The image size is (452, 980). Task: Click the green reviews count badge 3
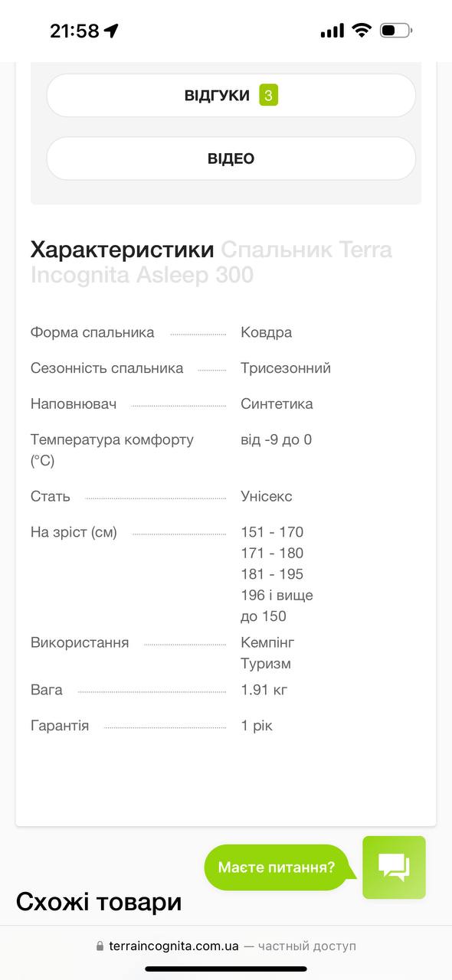268,96
